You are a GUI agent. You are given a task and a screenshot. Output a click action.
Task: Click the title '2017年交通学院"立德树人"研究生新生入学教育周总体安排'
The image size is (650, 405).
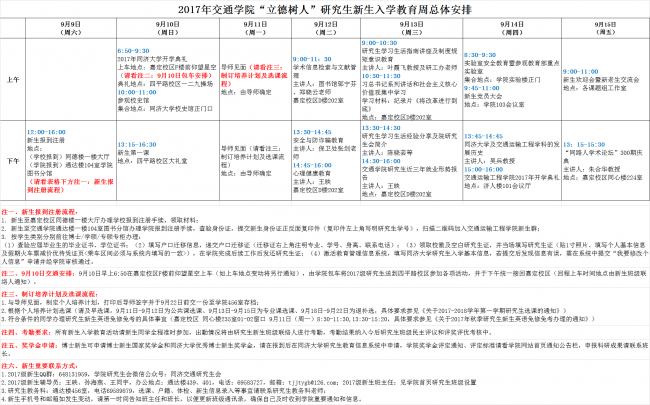[x=325, y=10]
